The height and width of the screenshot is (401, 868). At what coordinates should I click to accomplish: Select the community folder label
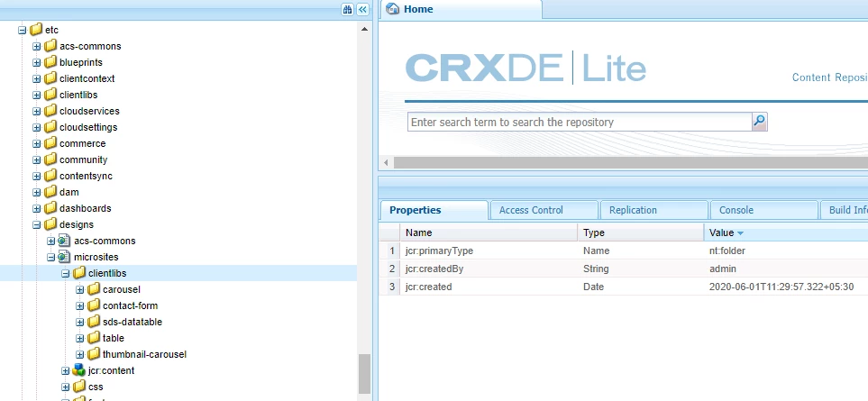[84, 159]
